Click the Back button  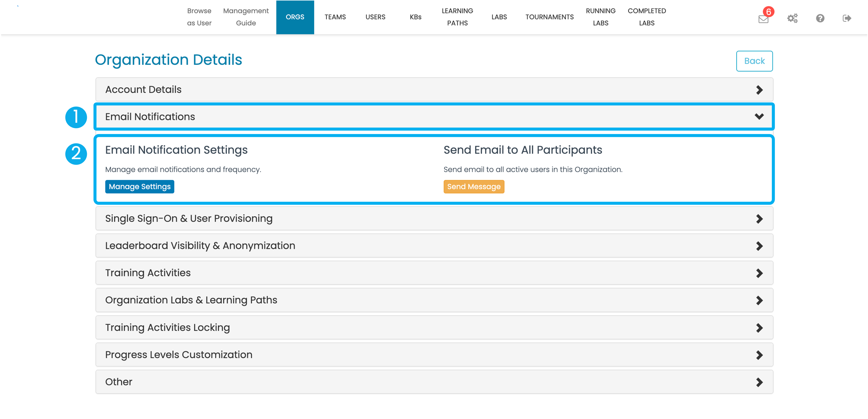point(754,61)
